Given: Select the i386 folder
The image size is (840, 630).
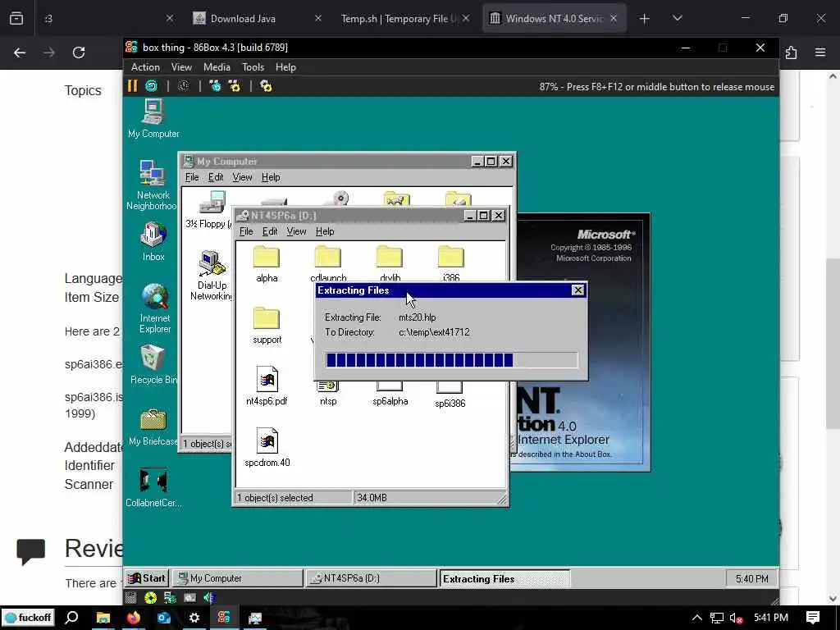Looking at the screenshot, I should coord(451,264).
